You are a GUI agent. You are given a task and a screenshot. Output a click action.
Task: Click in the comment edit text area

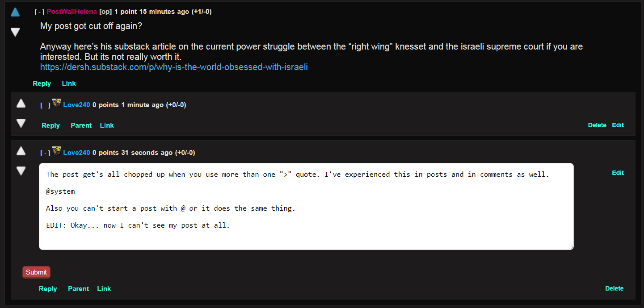click(306, 206)
